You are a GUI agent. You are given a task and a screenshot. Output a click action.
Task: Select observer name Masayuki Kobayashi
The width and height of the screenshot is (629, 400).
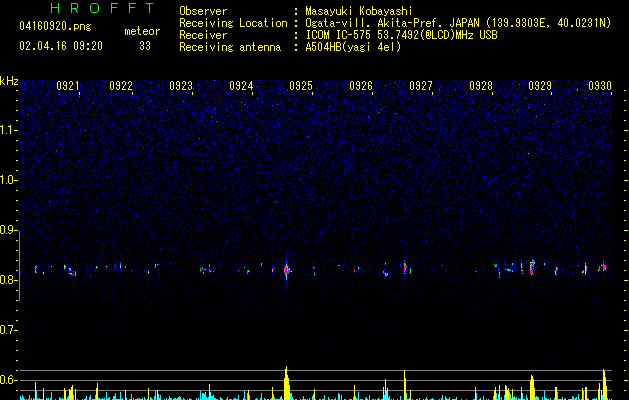coord(359,11)
